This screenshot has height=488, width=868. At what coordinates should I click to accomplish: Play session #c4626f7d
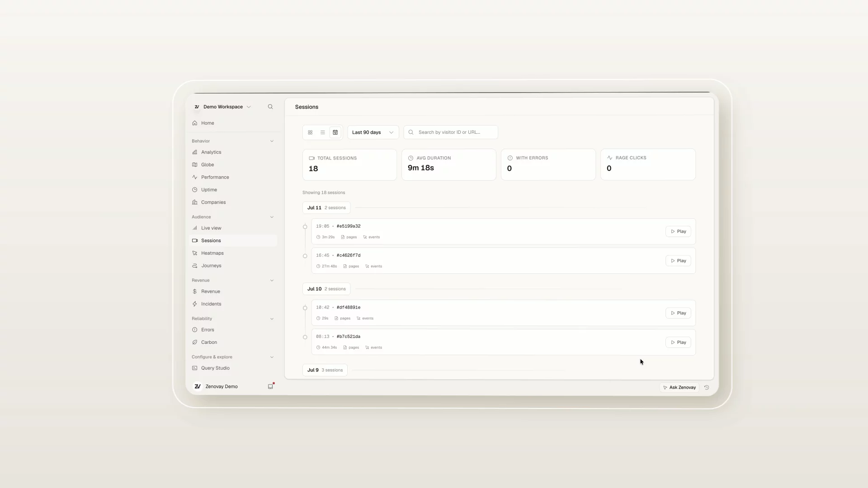678,261
